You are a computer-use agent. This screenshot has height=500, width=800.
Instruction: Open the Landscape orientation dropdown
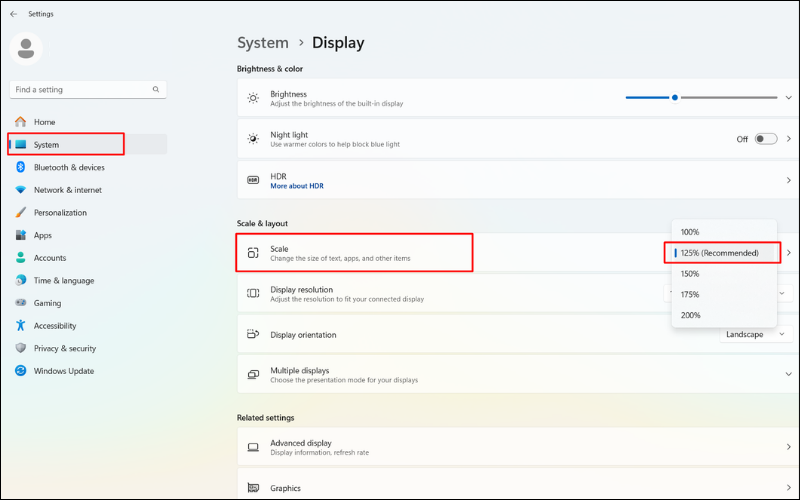(x=757, y=334)
